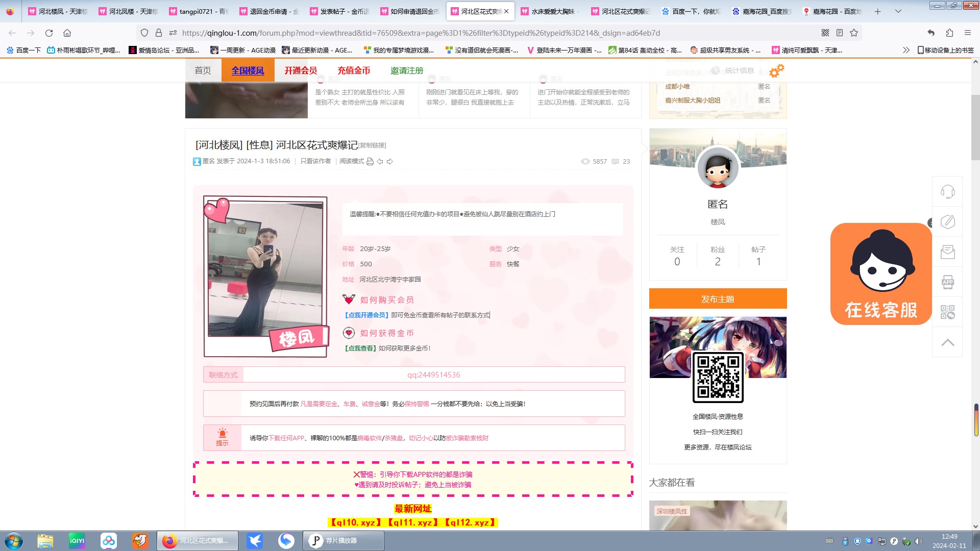Open a new tab with the plus button
Screen dimensions: 980x551
tap(877, 11)
